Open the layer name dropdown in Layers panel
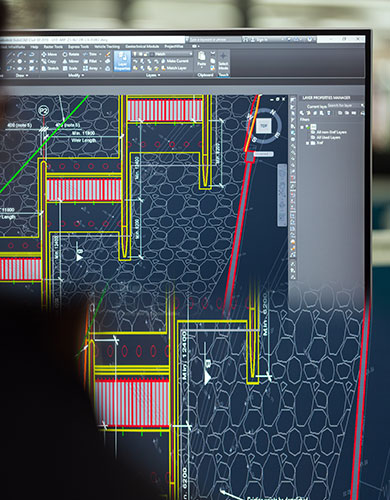This screenshot has height=500, width=390. coord(172,54)
